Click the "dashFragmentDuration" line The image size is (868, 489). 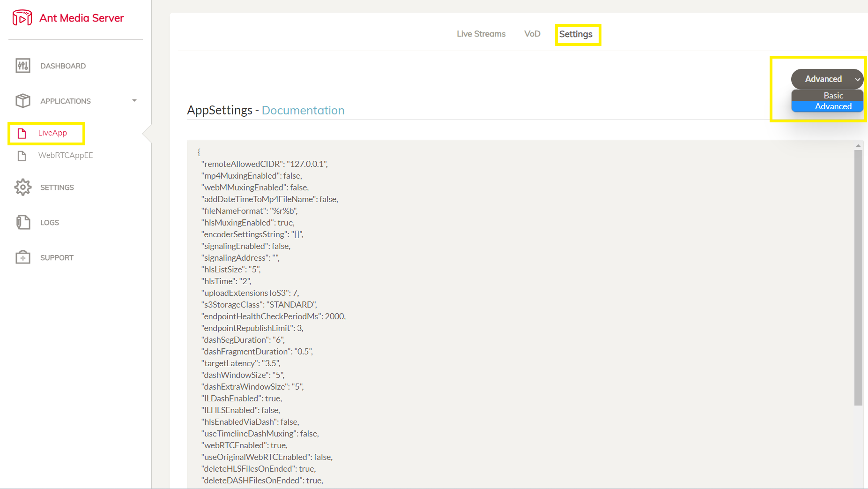click(x=257, y=352)
